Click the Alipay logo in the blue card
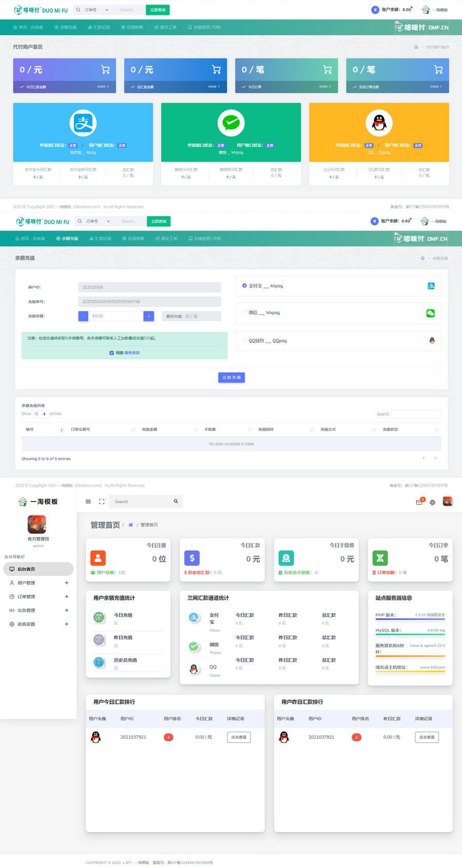The height and width of the screenshot is (868, 462). point(83,123)
